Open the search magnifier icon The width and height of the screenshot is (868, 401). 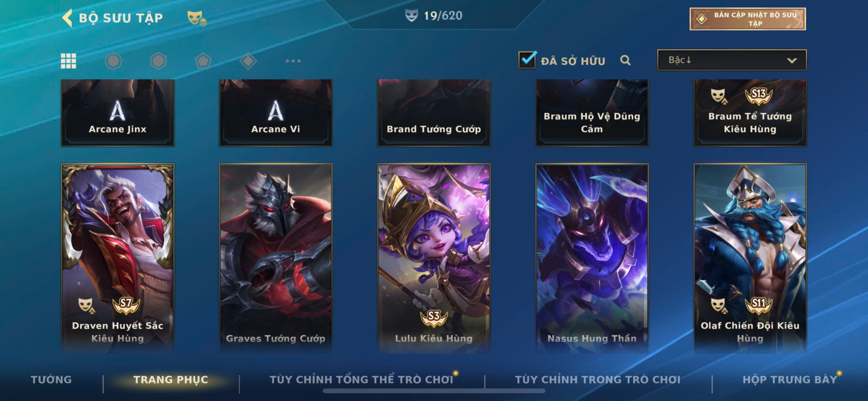[x=625, y=60]
